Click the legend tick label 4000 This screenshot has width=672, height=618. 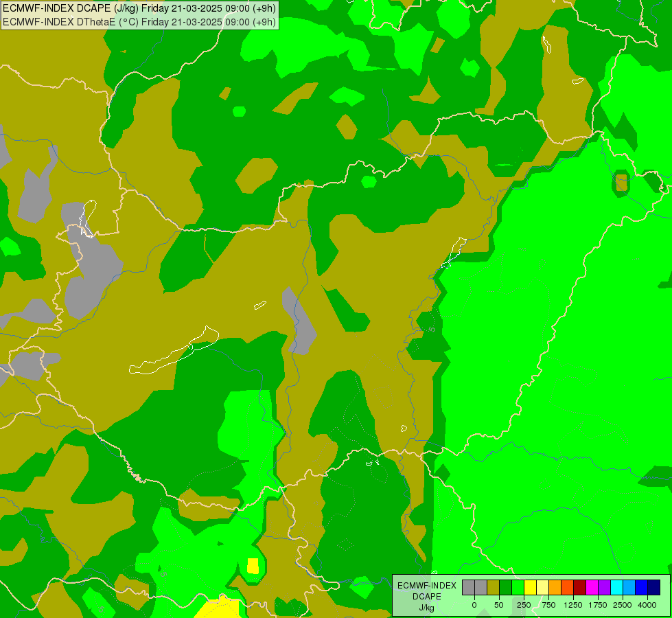click(x=647, y=605)
